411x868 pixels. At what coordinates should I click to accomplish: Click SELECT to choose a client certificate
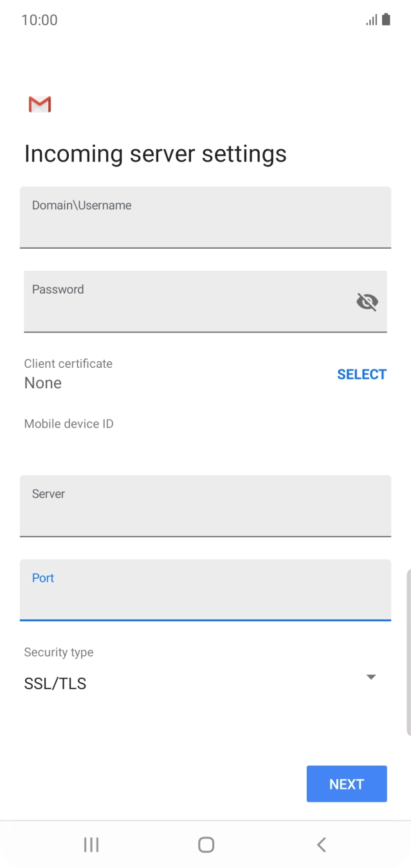362,374
